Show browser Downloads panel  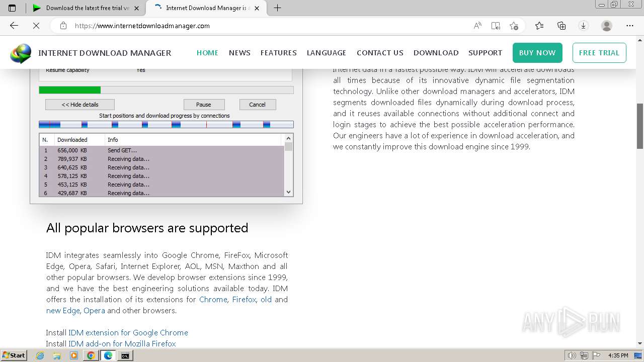584,26
